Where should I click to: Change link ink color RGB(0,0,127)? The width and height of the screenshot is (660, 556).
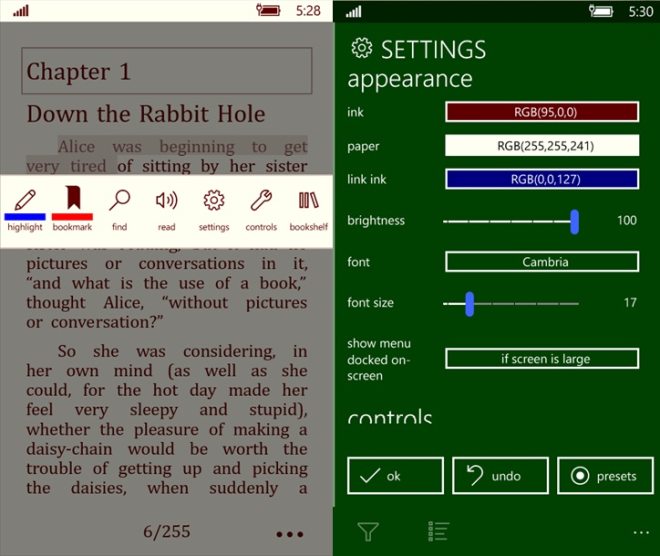coord(542,179)
